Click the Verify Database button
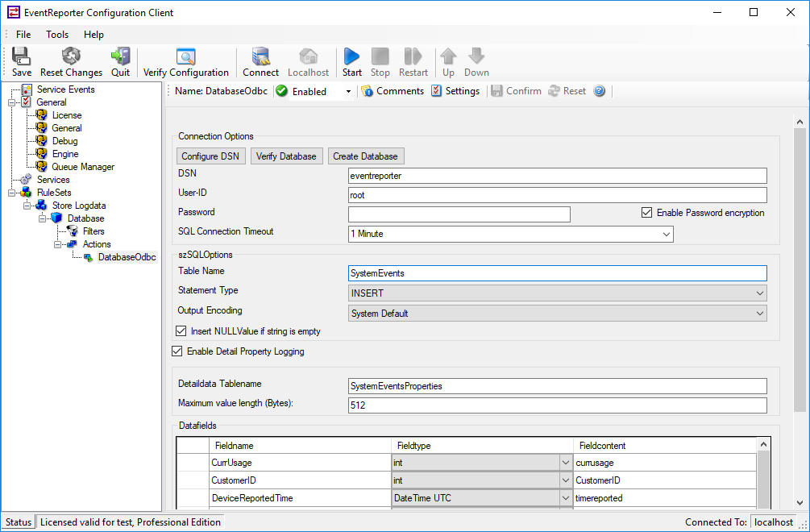Image resolution: width=810 pixels, height=532 pixels. 286,156
